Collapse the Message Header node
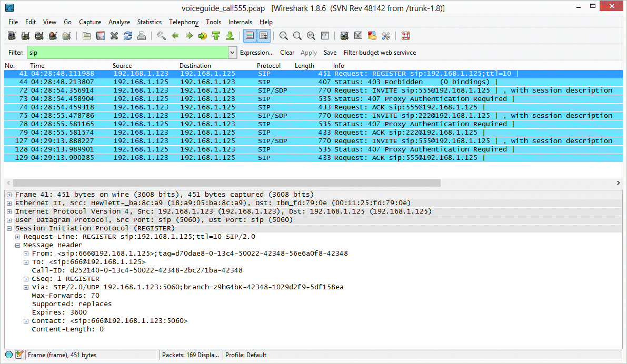The image size is (627, 364). 17,245
